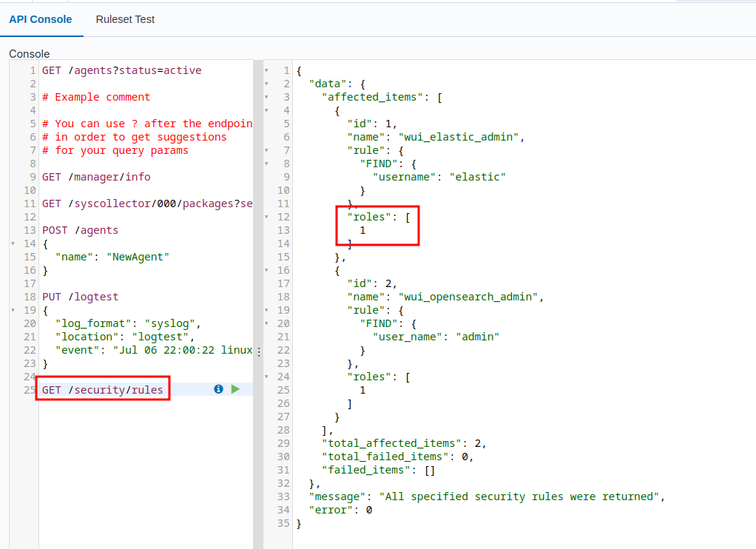Click line number 25 in the request editor gutter
The width and height of the screenshot is (756, 549).
[30, 388]
